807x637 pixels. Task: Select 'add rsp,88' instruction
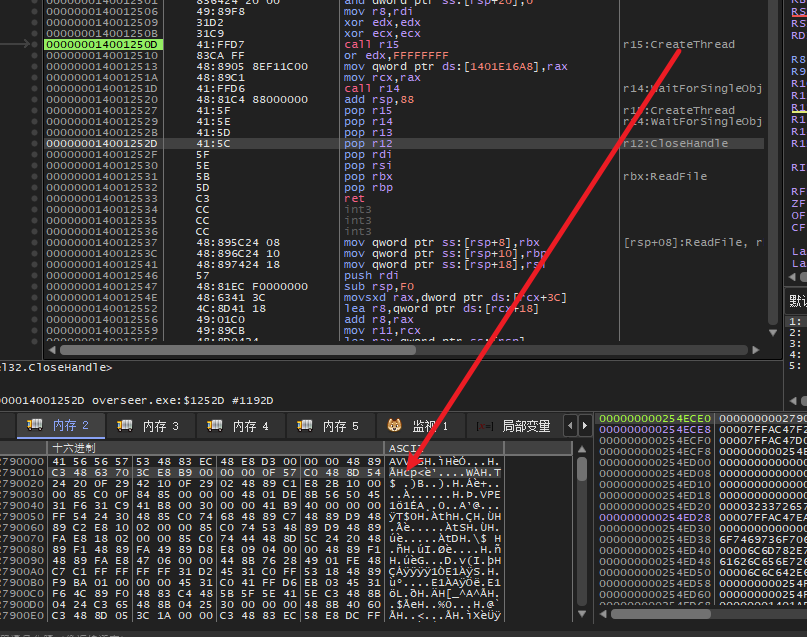click(x=379, y=99)
